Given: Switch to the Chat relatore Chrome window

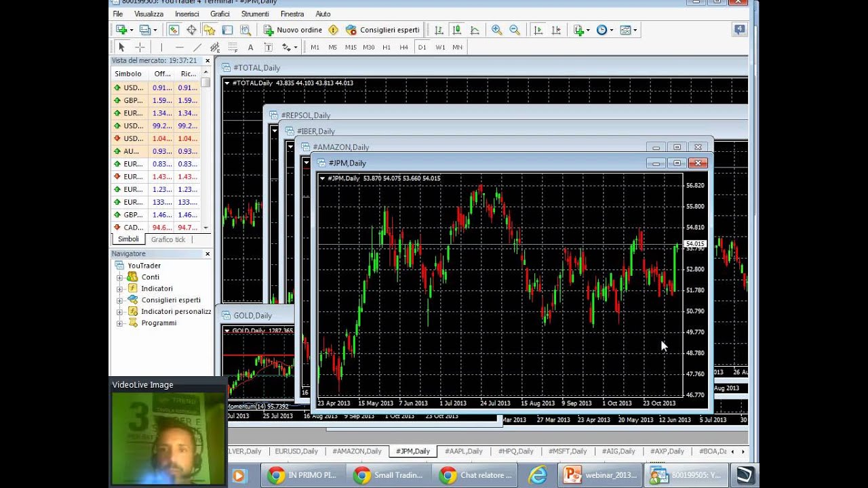Looking at the screenshot, I should pos(475,475).
